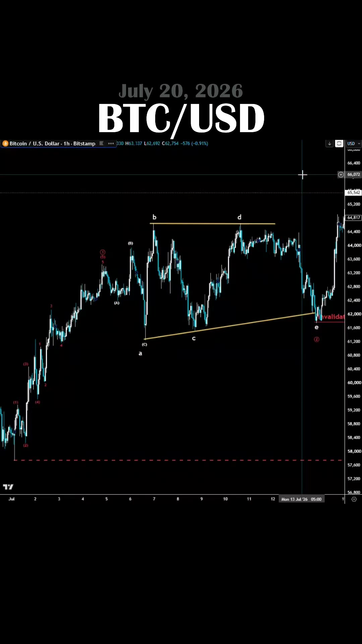Click the 65,542 dotted line price tag

click(354, 193)
